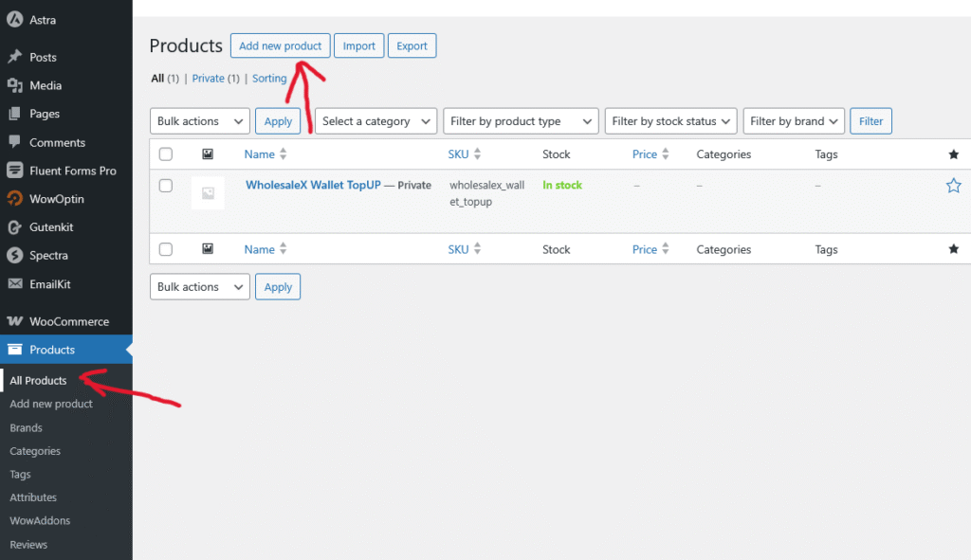Open Filter by stock status dropdown
The image size is (971, 560).
670,121
